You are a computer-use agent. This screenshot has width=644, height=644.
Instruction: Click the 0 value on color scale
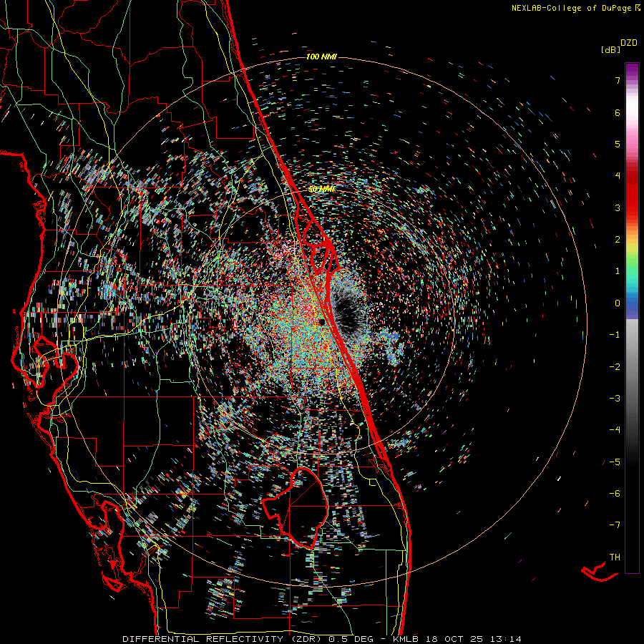[x=618, y=303]
